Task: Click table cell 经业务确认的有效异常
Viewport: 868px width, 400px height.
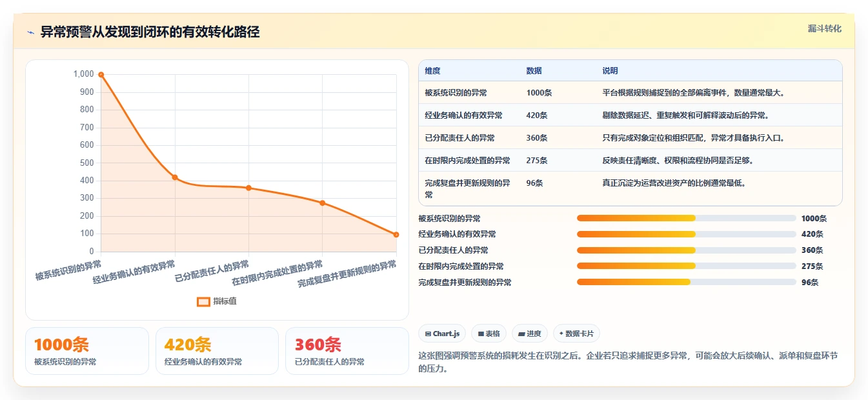Action: (x=463, y=115)
